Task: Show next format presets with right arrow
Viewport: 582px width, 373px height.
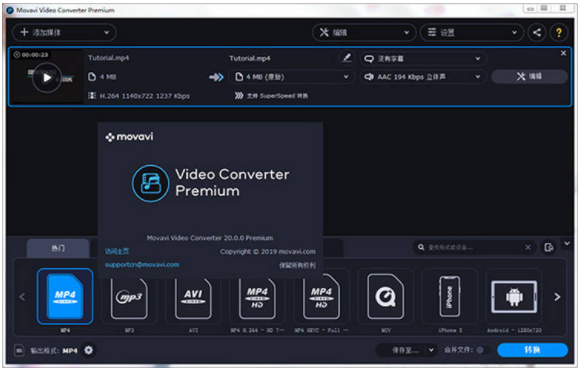Action: (557, 297)
